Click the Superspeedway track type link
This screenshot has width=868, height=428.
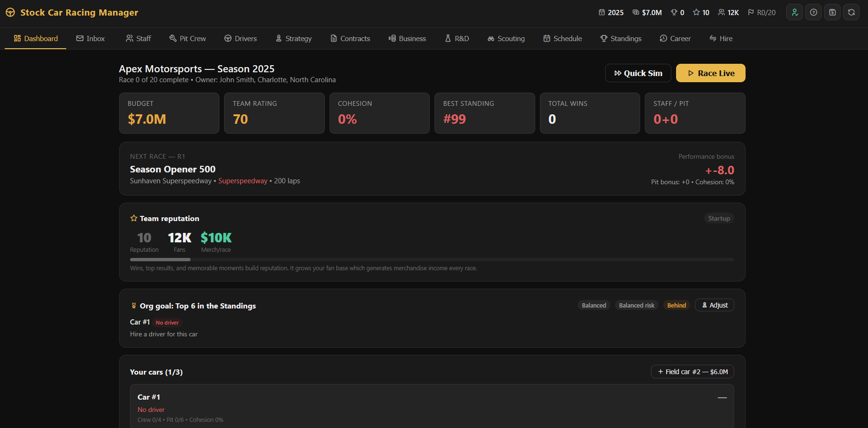coord(243,181)
